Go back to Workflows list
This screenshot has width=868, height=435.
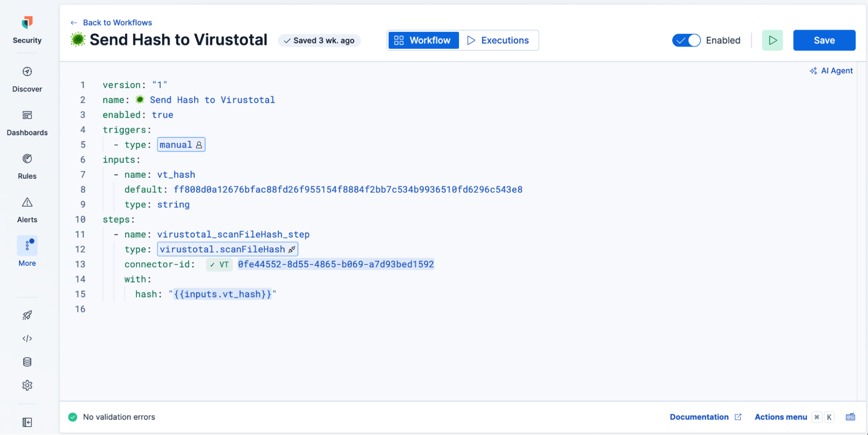pos(117,23)
